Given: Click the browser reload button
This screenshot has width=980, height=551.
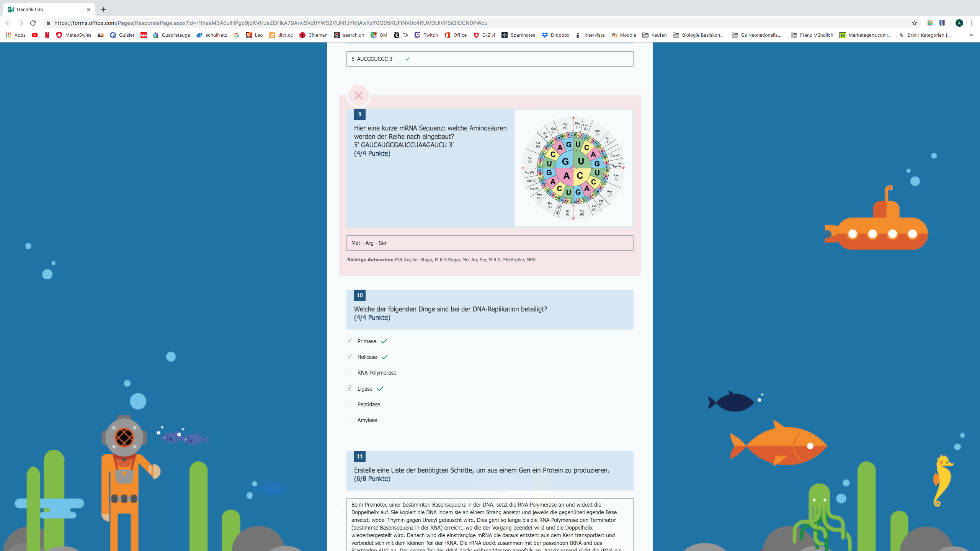Looking at the screenshot, I should (33, 23).
